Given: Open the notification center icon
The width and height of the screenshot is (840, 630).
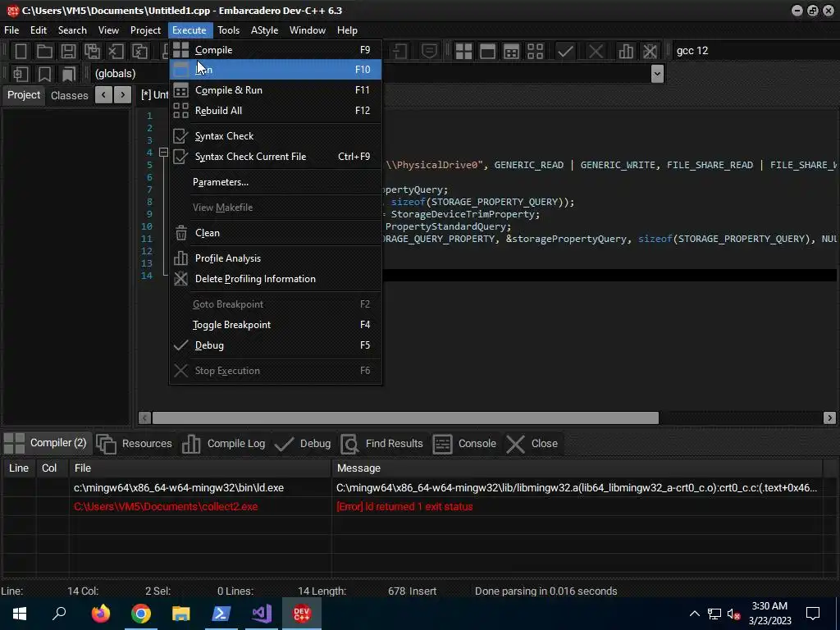Looking at the screenshot, I should tap(813, 614).
